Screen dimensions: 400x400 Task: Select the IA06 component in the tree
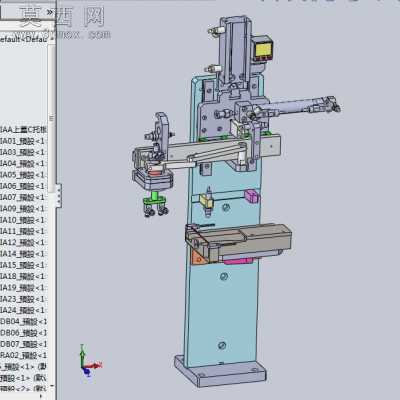[23, 186]
